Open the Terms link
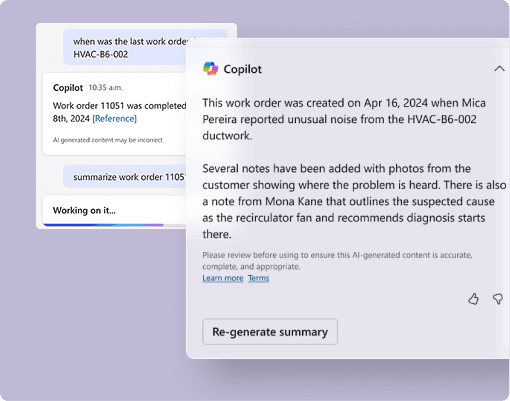Screen dimensions: 510x401 (258, 278)
